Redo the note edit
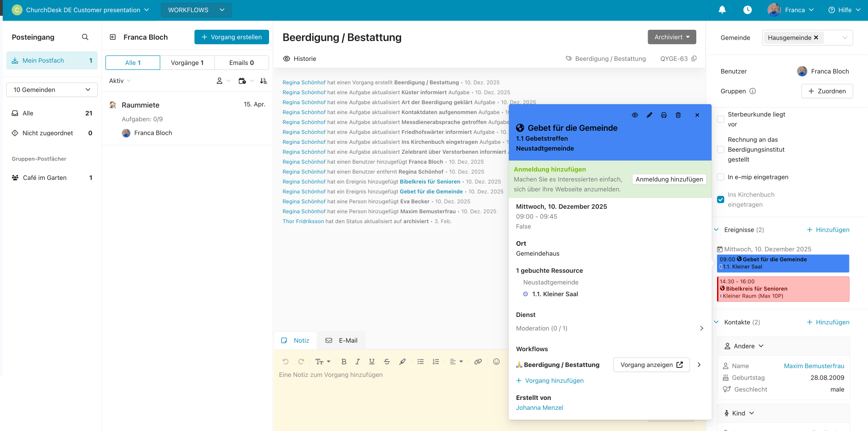Viewport: 868px width, 431px height. [x=301, y=362]
